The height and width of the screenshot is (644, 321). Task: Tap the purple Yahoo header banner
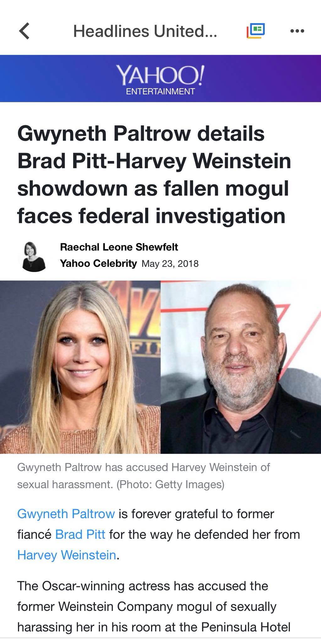coord(160,78)
